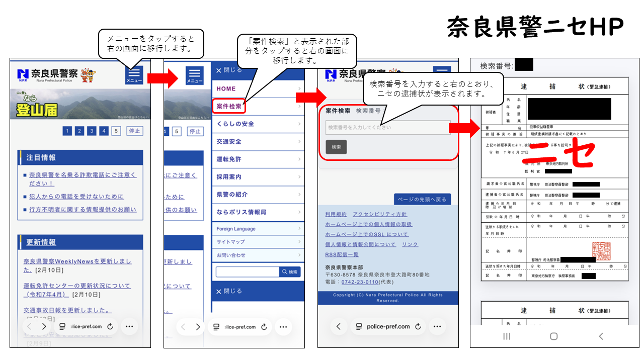Open the RSS配信一覧 footer link

click(342, 255)
